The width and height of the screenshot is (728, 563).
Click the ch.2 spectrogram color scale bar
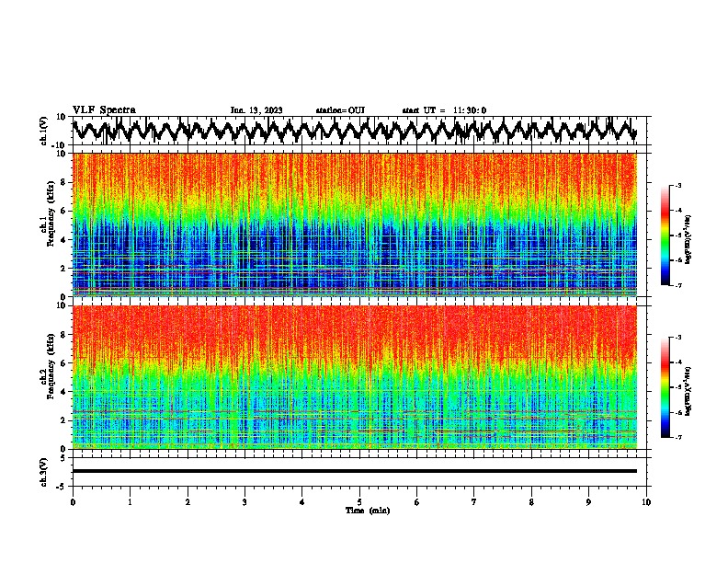coord(665,387)
